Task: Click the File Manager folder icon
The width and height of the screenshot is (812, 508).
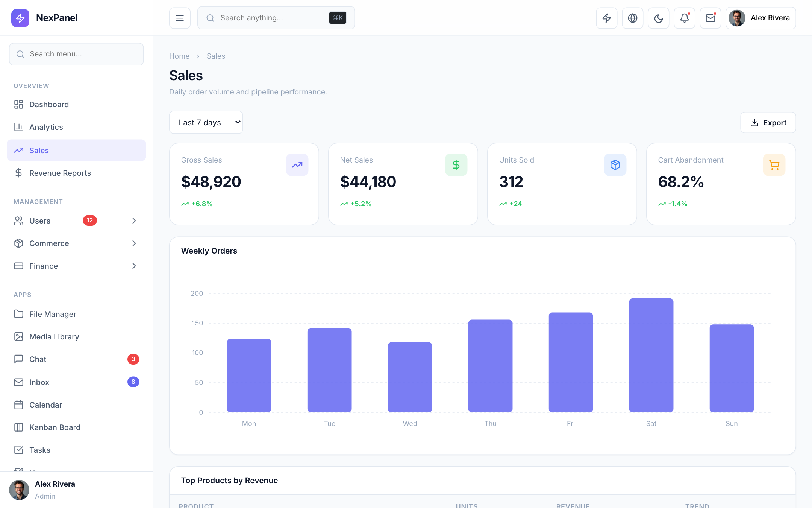Action: [x=18, y=314]
